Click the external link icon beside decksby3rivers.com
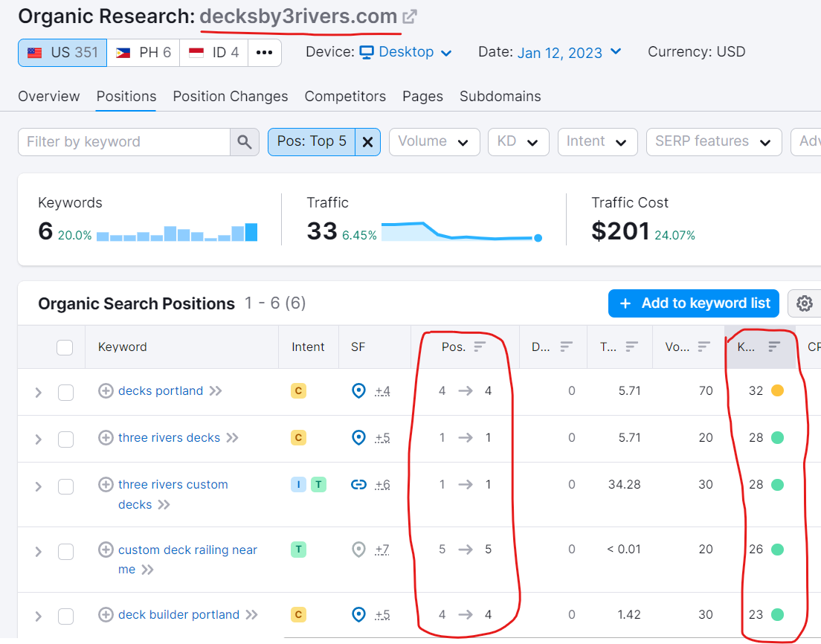The height and width of the screenshot is (644, 821). pos(410,15)
